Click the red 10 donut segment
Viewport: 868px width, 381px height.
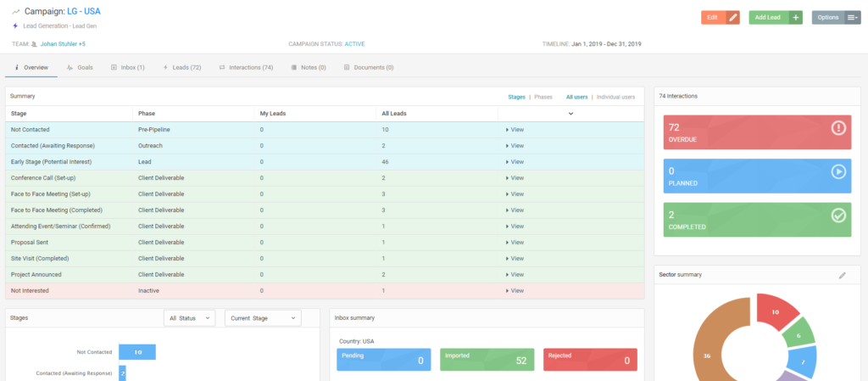pyautogui.click(x=775, y=311)
